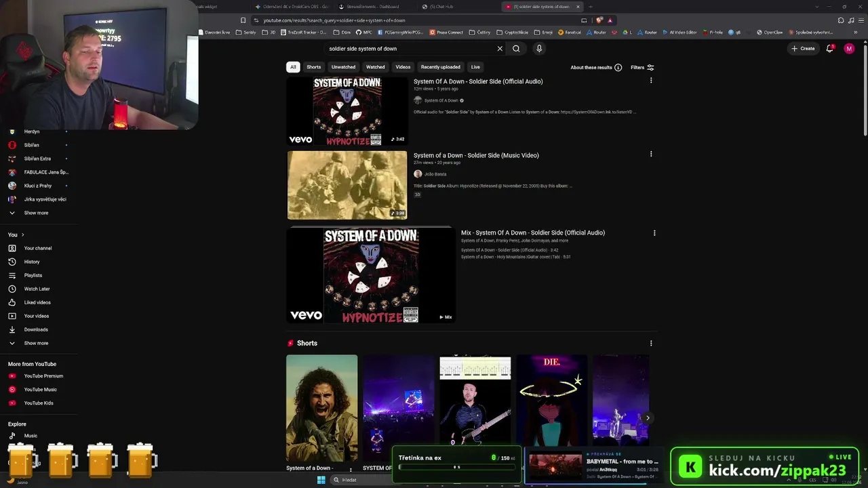Open the Create menu
Screen dimensions: 868x488
point(803,49)
